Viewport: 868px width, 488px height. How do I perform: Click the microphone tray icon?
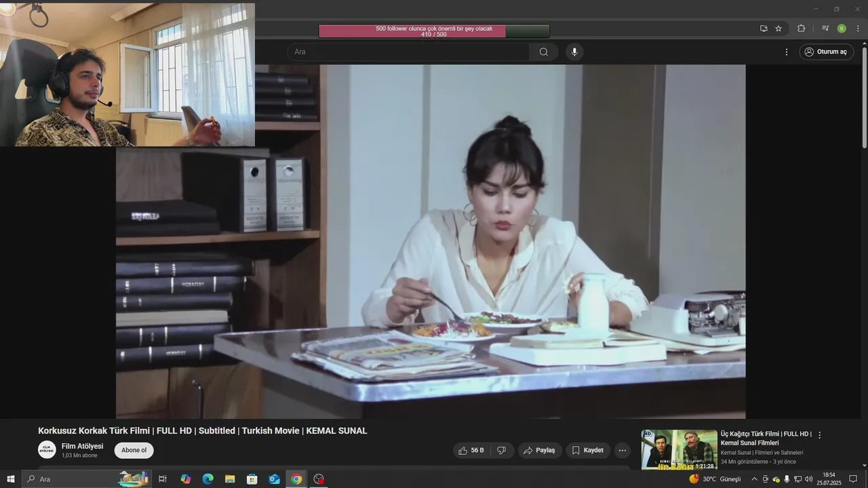pyautogui.click(x=787, y=479)
